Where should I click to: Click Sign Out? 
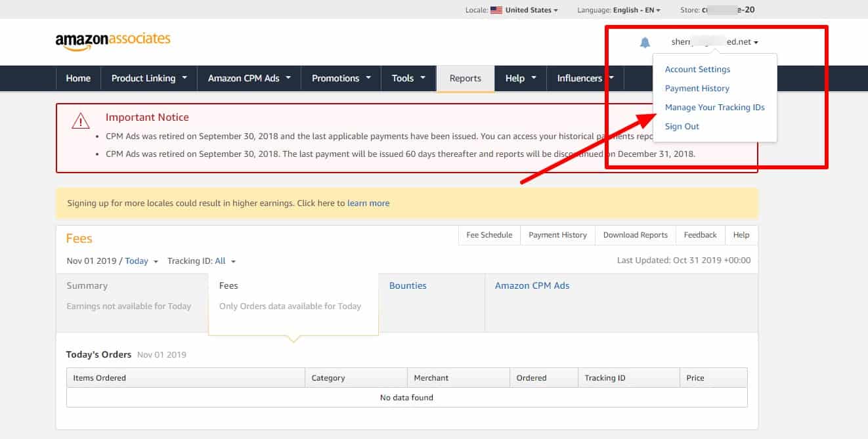(682, 127)
